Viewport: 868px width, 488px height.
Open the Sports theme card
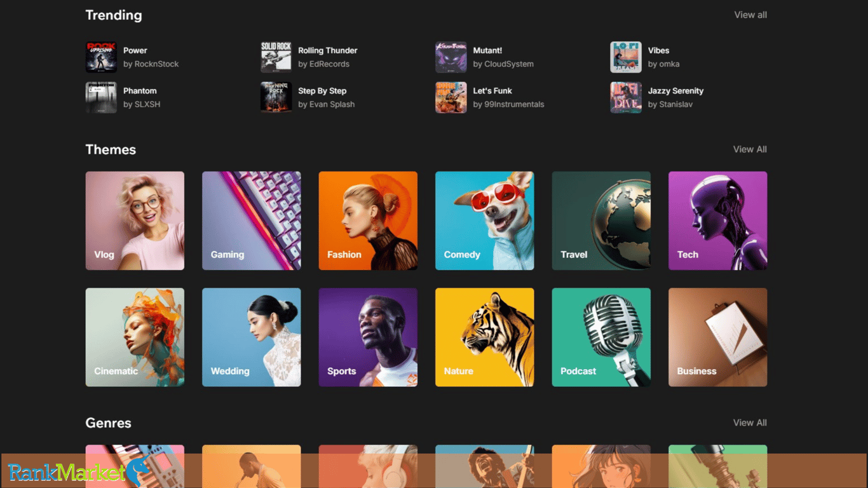pyautogui.click(x=368, y=337)
